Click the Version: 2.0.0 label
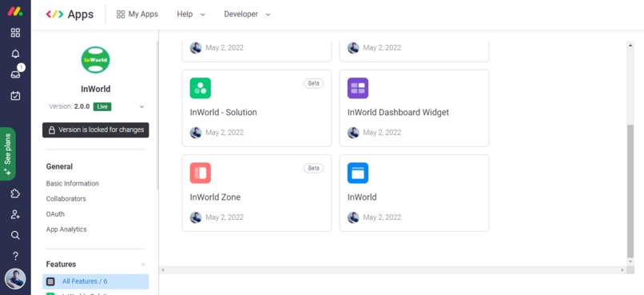 [70, 106]
